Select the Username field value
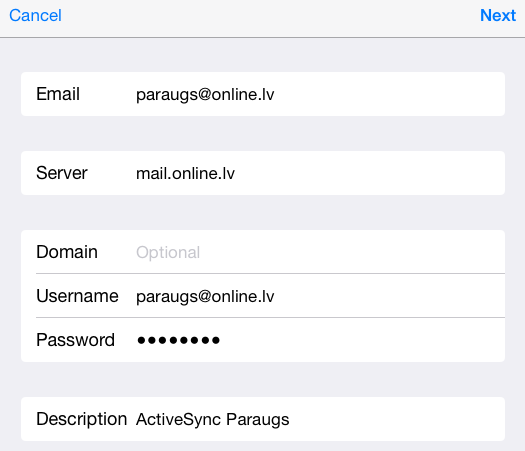 (205, 296)
